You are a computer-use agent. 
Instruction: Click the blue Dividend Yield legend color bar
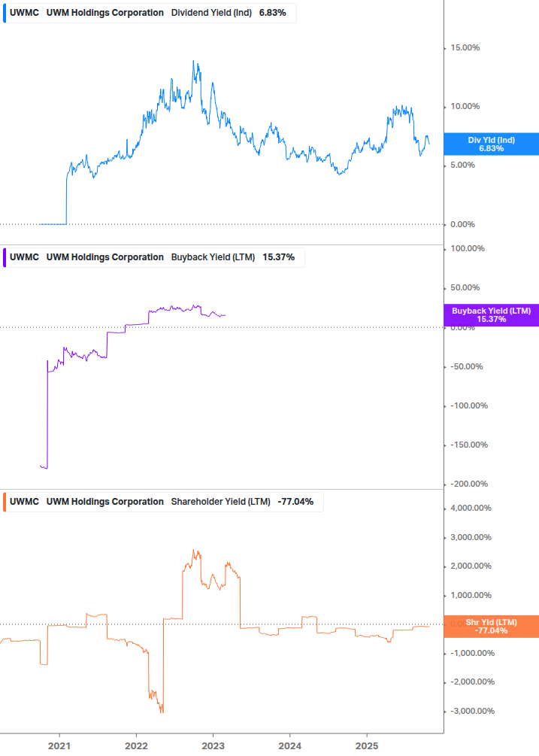point(6,13)
